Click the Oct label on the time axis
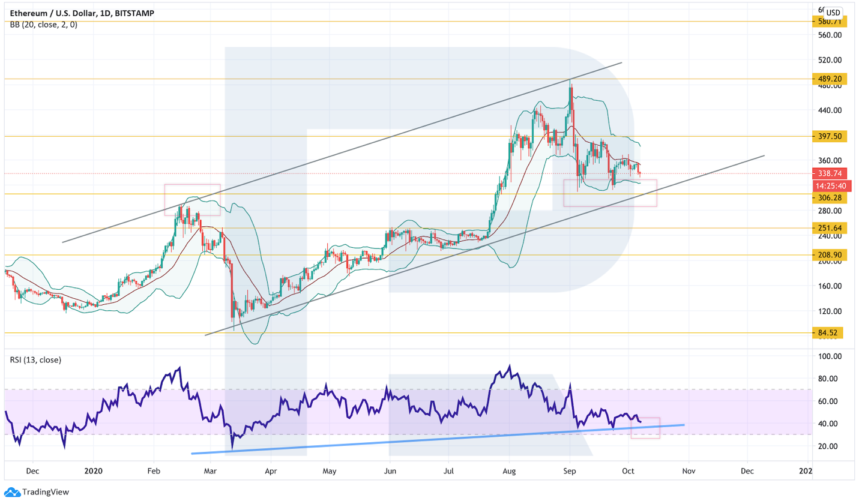Screen dimensions: 859x504 tap(627, 471)
